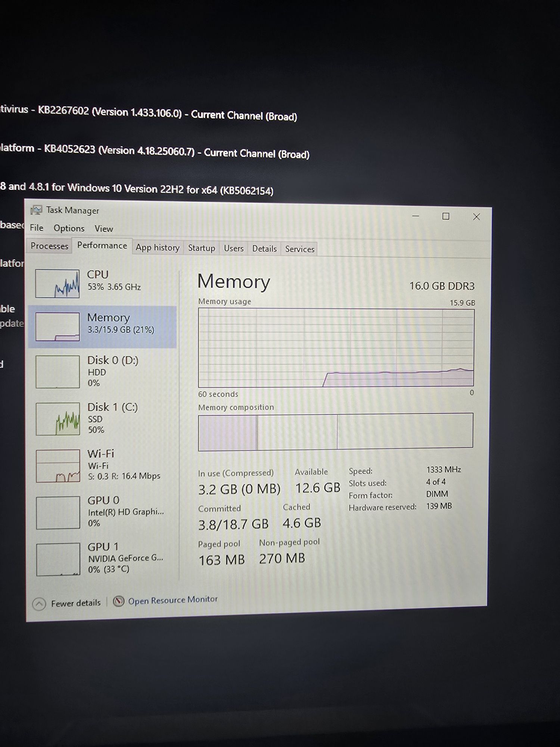Select the GPU 1 graph thumbnail
560x747 pixels.
click(58, 559)
